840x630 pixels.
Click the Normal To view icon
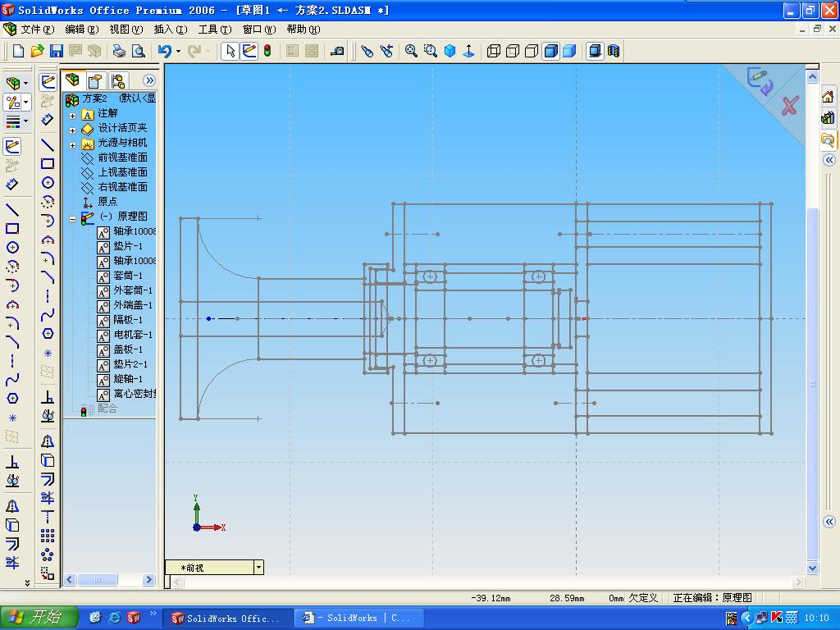(468, 51)
